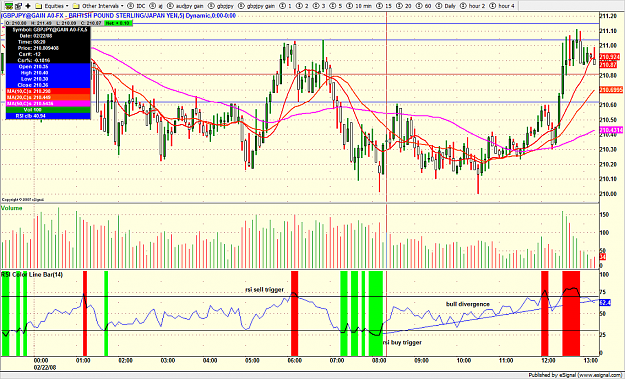Load the audjpy gain shortcut
The width and height of the screenshot is (625, 379).
(x=185, y=6)
